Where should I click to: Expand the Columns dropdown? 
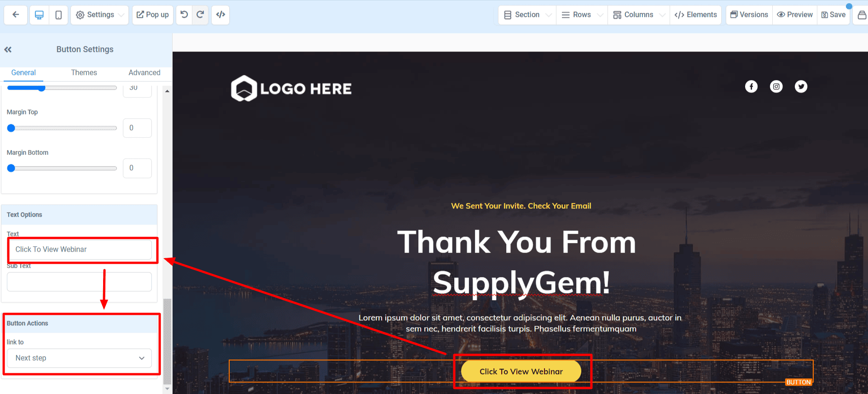[639, 15]
